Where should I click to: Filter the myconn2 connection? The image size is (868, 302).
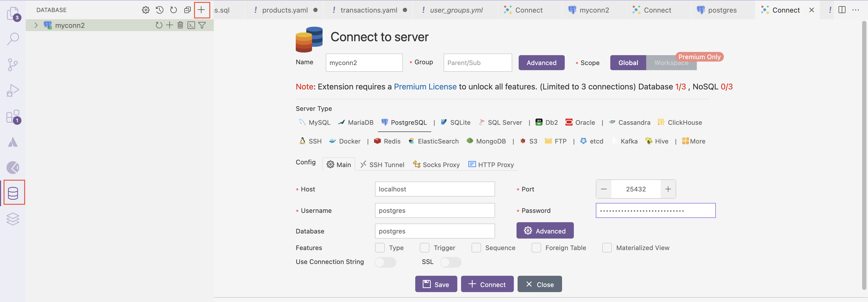point(202,25)
